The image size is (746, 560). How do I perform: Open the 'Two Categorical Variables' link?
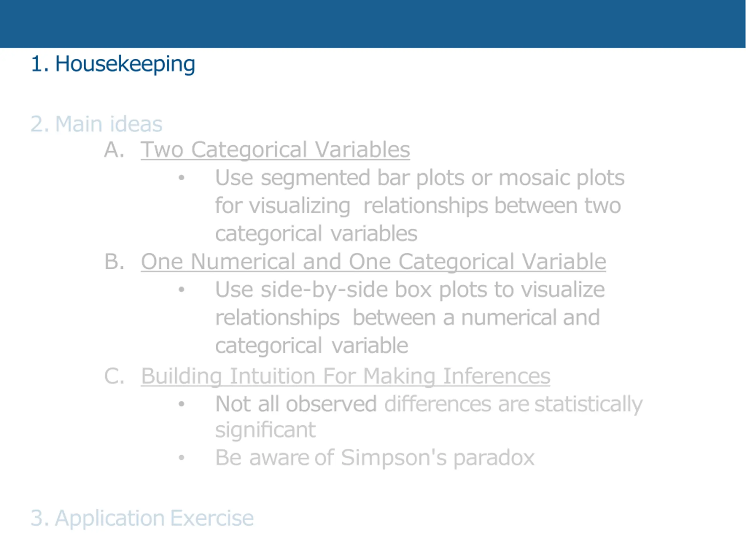point(275,149)
